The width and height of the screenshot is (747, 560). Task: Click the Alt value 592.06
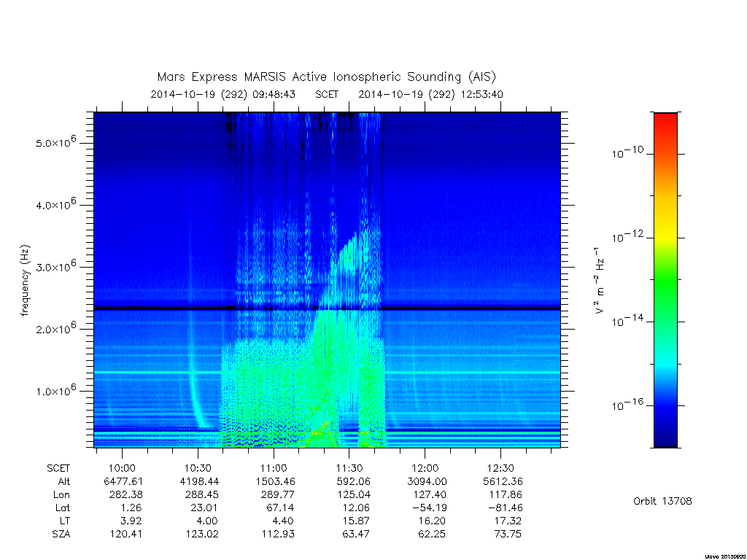coord(353,481)
